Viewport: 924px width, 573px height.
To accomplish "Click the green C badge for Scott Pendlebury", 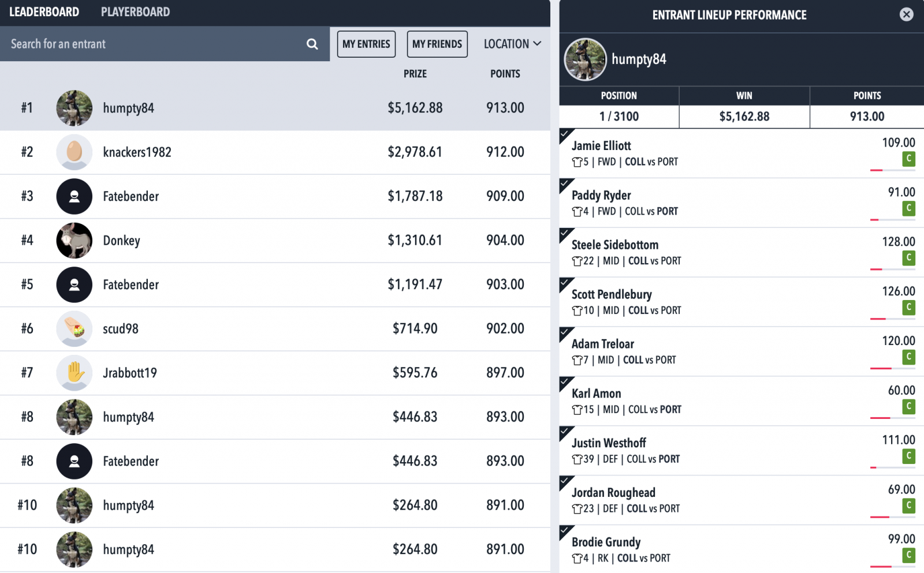I will pos(908,308).
